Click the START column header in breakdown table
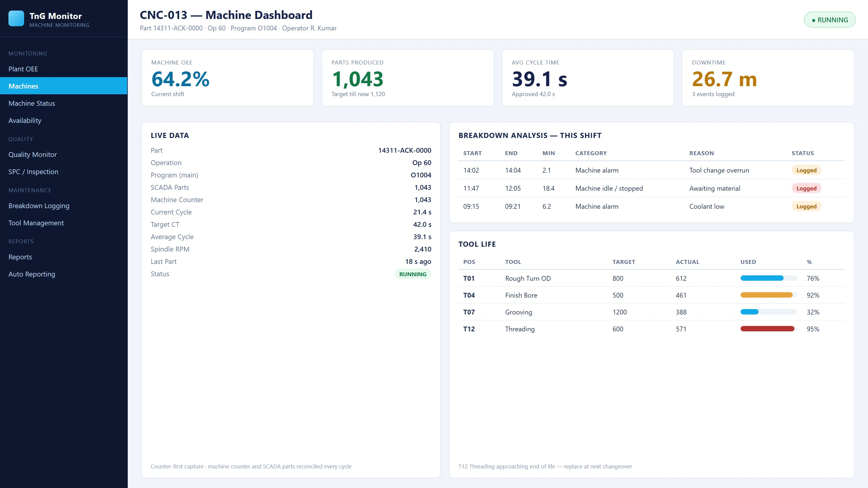Screen dimensions: 868x488 pos(472,153)
